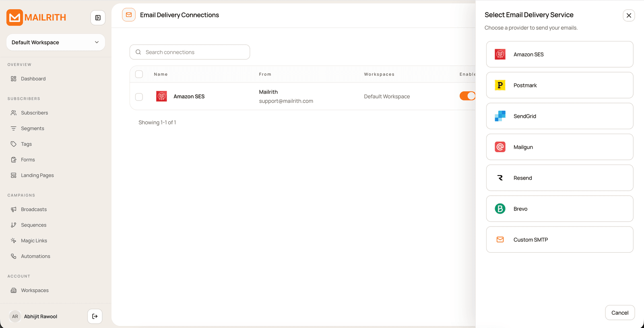The height and width of the screenshot is (328, 644).
Task: Choose the Brevo green logo
Action: pyautogui.click(x=500, y=208)
